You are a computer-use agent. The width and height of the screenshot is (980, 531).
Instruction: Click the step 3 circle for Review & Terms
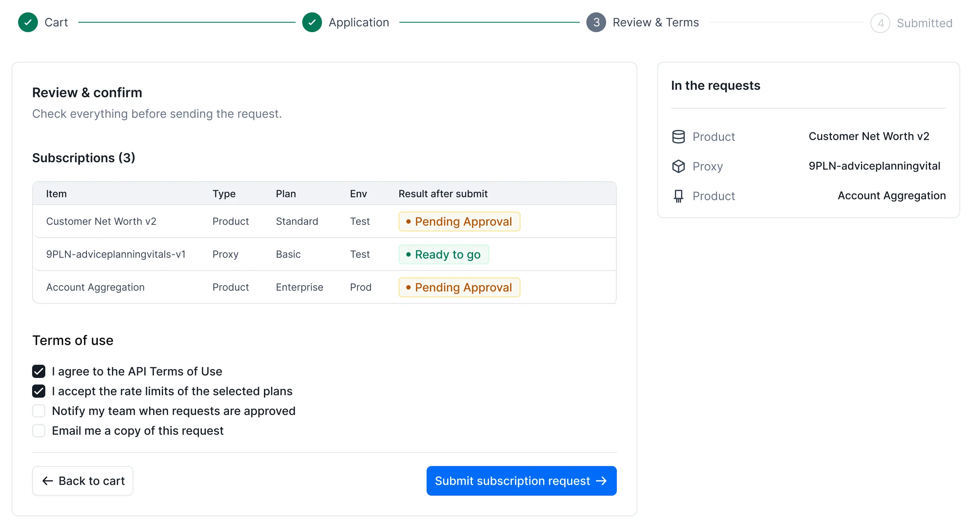pos(596,22)
